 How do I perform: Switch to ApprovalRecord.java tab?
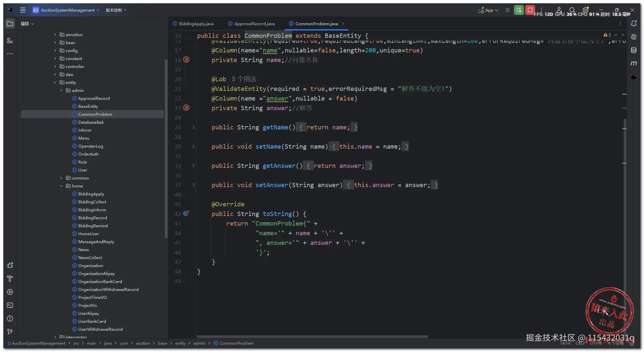click(x=251, y=24)
